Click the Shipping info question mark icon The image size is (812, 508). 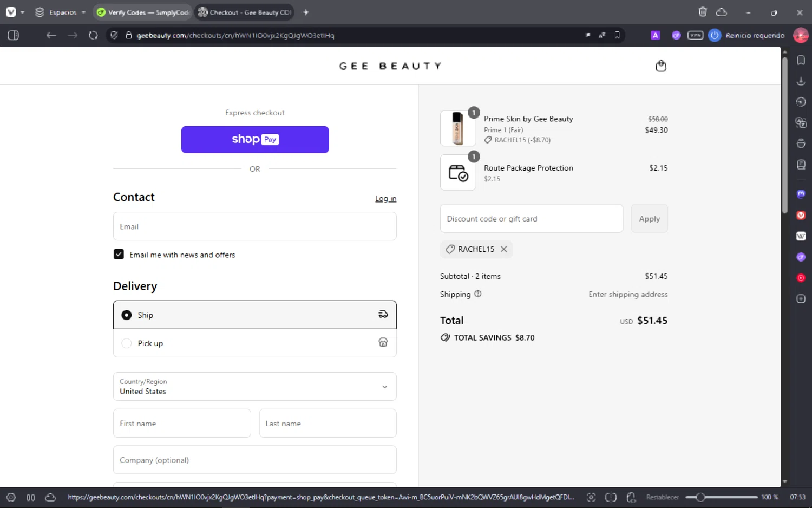(x=478, y=294)
